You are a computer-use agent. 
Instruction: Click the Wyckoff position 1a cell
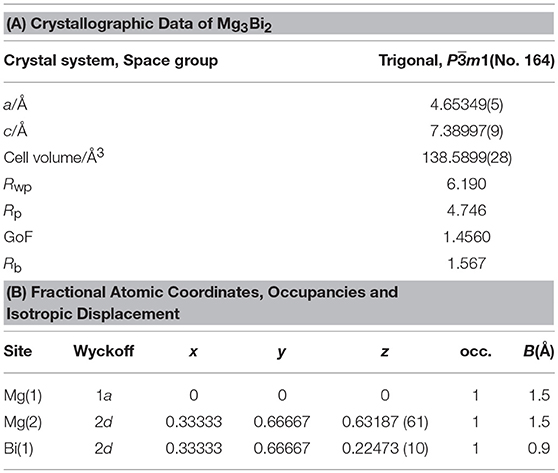[x=104, y=396]
